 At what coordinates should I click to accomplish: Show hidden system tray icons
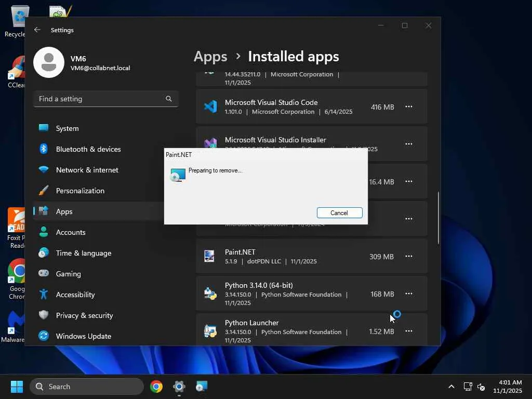[x=451, y=387]
